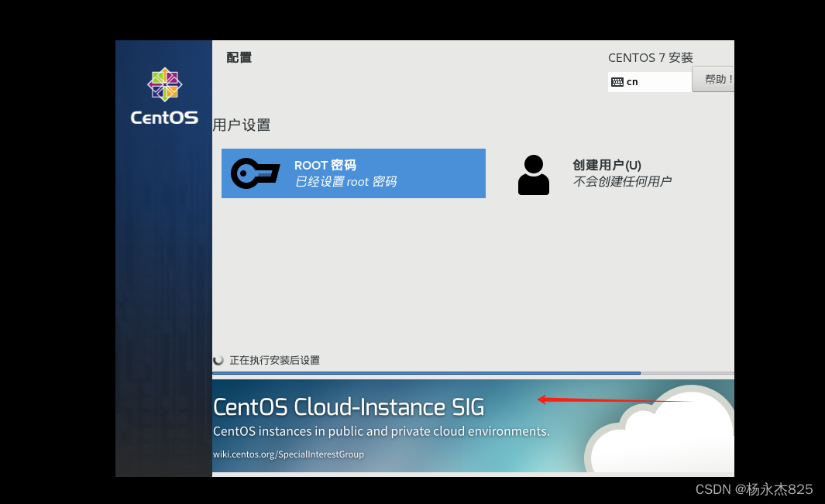This screenshot has height=504, width=825.
Task: Click the keyboard layout icon
Action: (x=617, y=82)
